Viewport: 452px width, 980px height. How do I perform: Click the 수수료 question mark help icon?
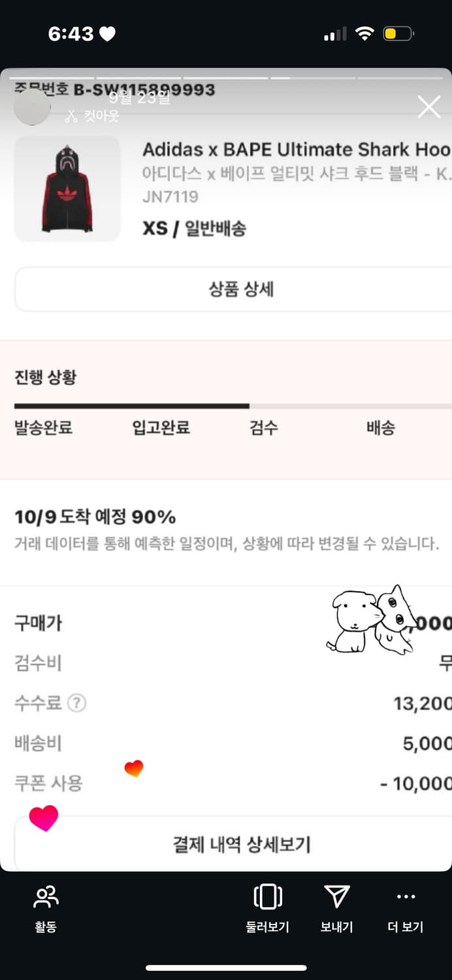pos(77,703)
